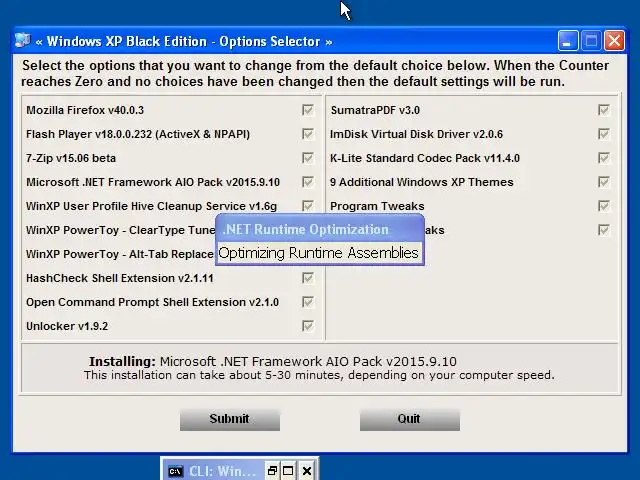Uncheck the Unlocker v1.9.2 option
This screenshot has width=640, height=480.
point(308,326)
